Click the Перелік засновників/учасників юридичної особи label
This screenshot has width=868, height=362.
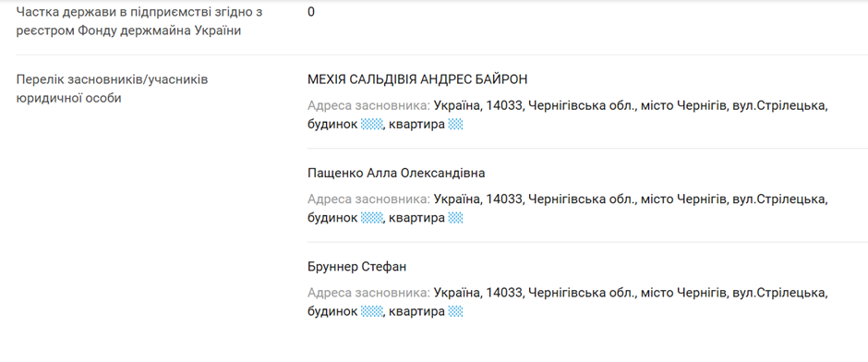pyautogui.click(x=113, y=90)
